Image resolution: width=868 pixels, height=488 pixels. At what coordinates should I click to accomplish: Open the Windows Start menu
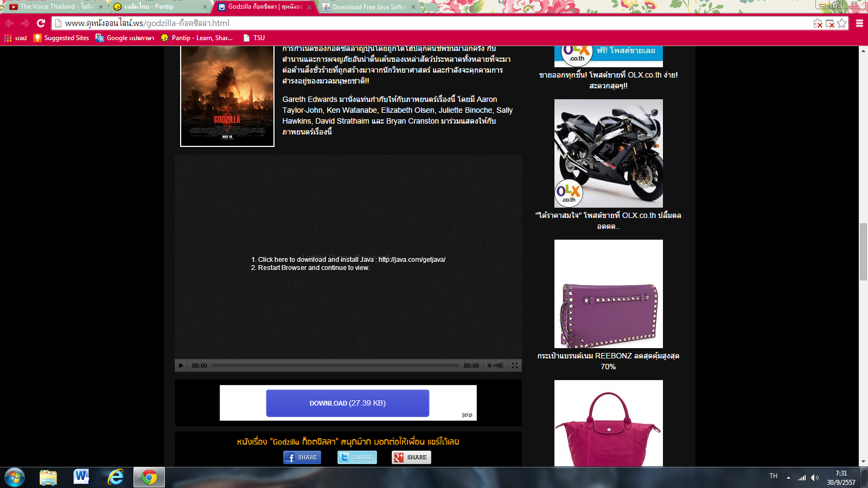[x=15, y=478]
